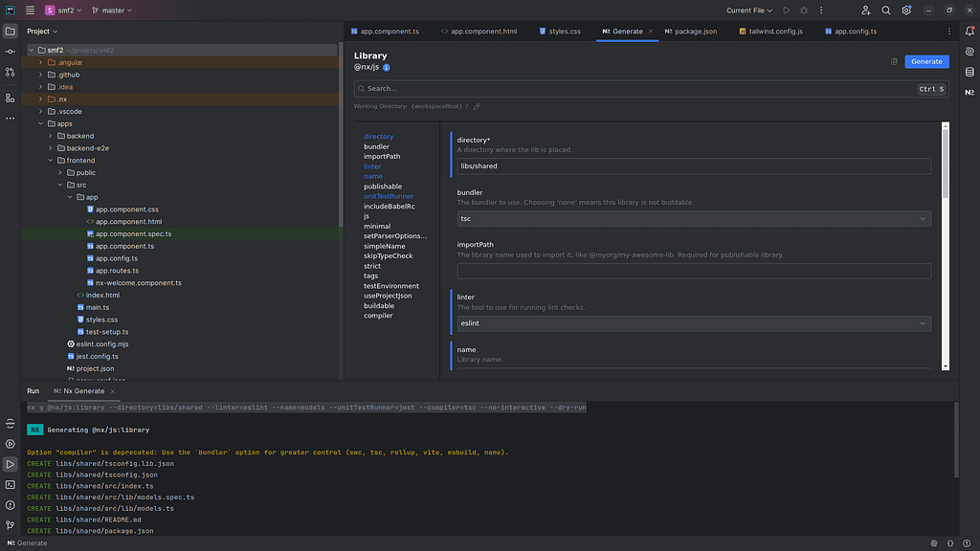Click the generator form scrollbar

[x=945, y=164]
